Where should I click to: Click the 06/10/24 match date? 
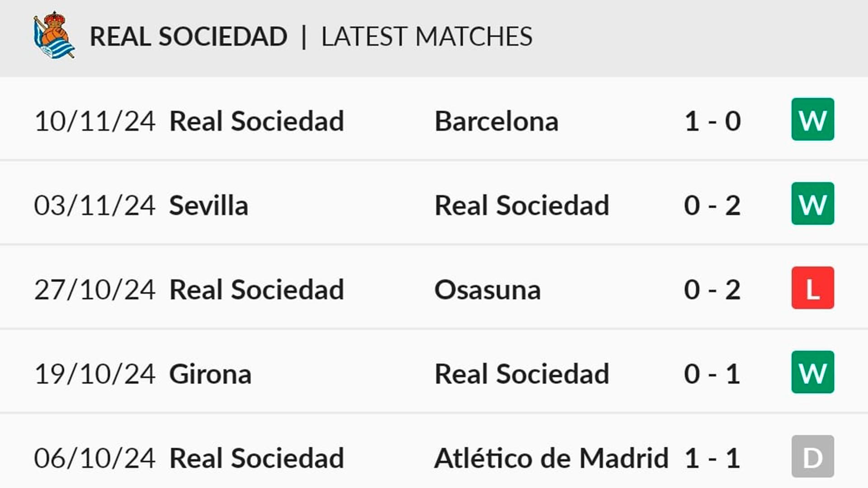[95, 458]
